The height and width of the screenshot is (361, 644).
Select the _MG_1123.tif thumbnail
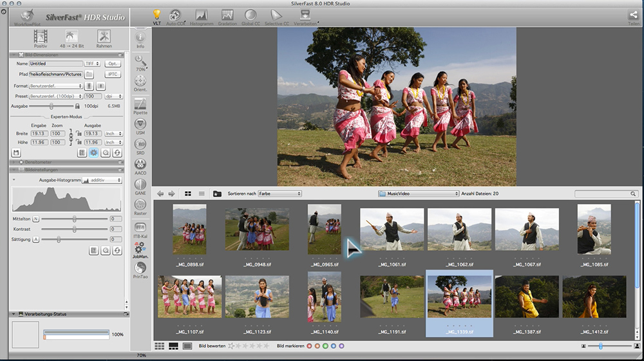coord(257,297)
